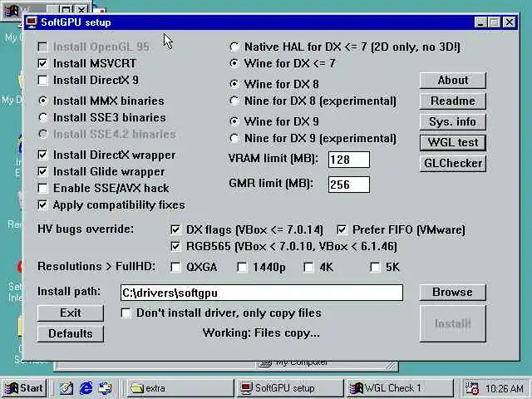The height and width of the screenshot is (399, 532).
Task: Enable 1440p resolution checkbox
Action: point(242,267)
